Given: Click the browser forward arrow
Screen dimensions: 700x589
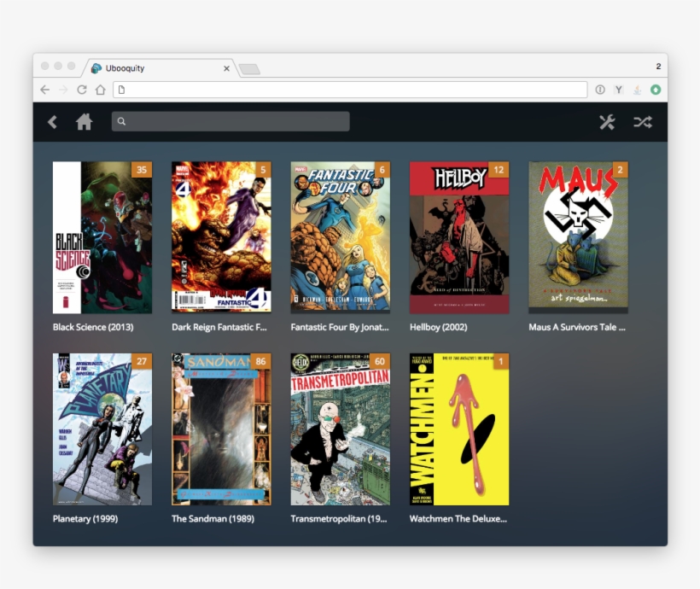Looking at the screenshot, I should tap(62, 88).
